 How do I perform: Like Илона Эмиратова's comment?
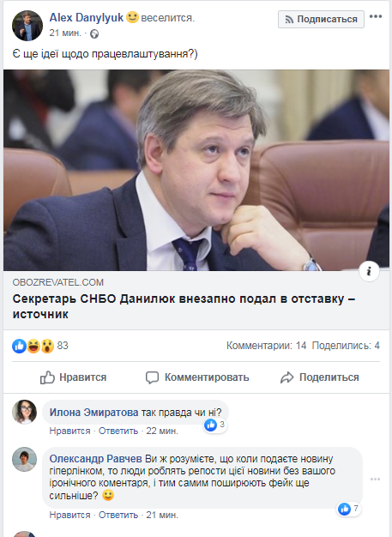(x=69, y=431)
